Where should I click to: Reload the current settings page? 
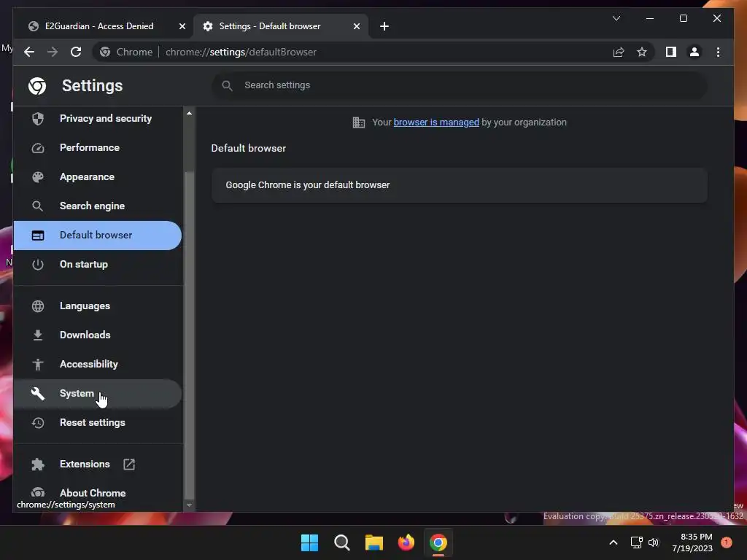pos(76,52)
